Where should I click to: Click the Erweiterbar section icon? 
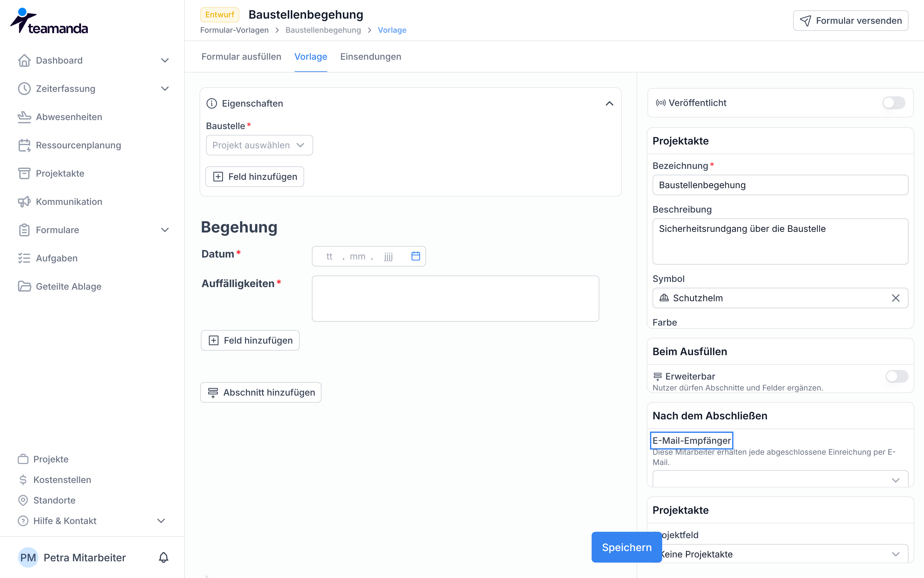pyautogui.click(x=657, y=377)
